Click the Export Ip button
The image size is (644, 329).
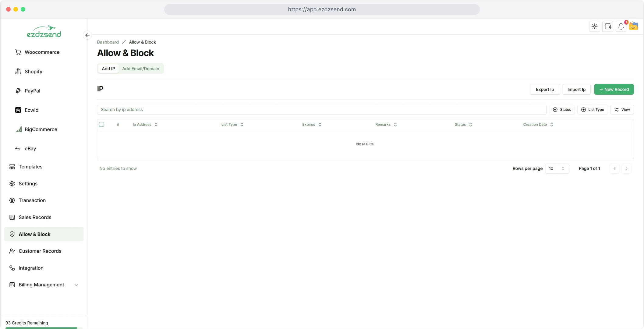[545, 89]
